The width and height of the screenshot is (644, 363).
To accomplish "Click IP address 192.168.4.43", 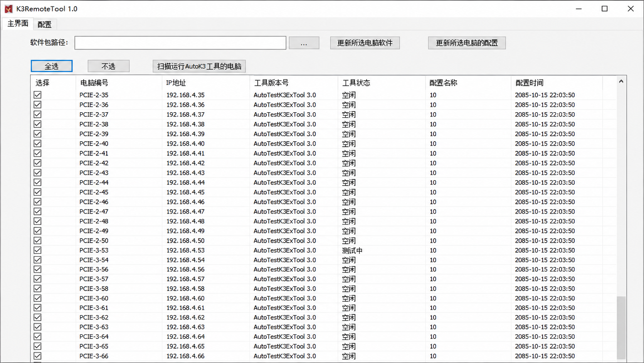I will [x=185, y=173].
